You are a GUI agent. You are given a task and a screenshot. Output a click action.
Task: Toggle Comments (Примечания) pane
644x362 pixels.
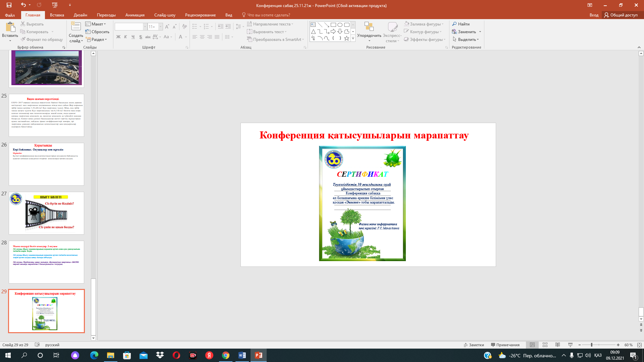[x=505, y=345]
